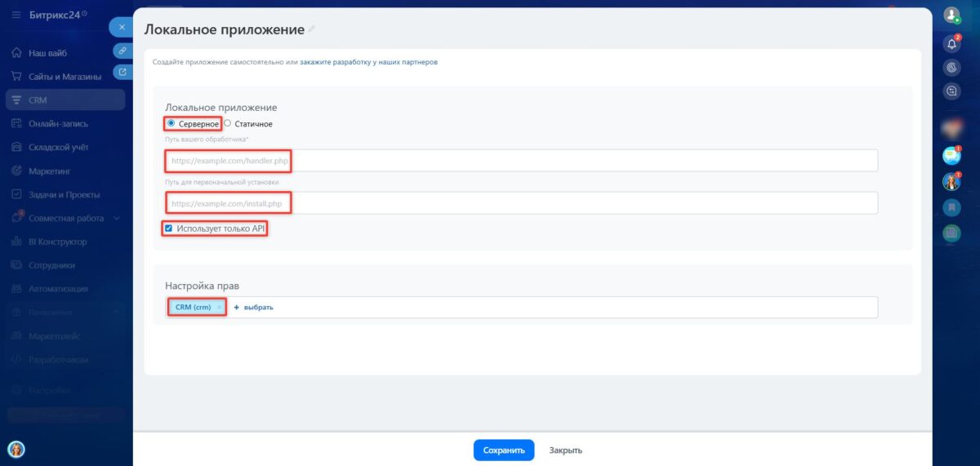Open the spiral icon in right panel
Viewport: 980px width, 466px height.
coord(951,68)
